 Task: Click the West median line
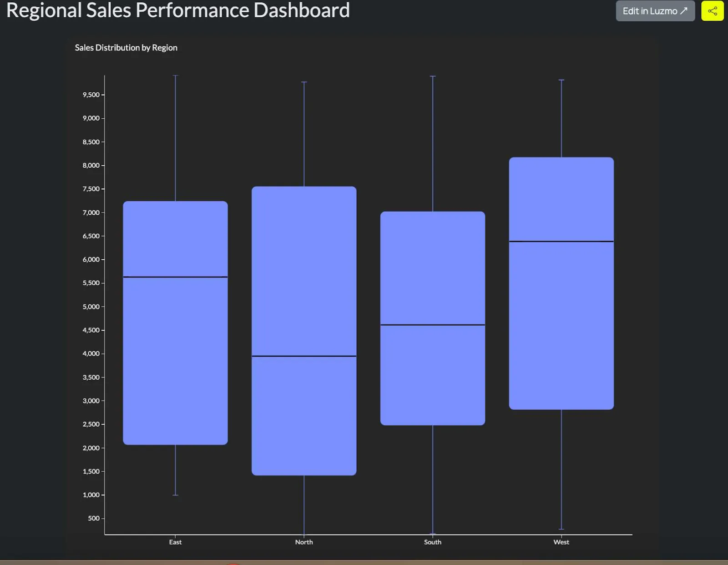coord(561,241)
